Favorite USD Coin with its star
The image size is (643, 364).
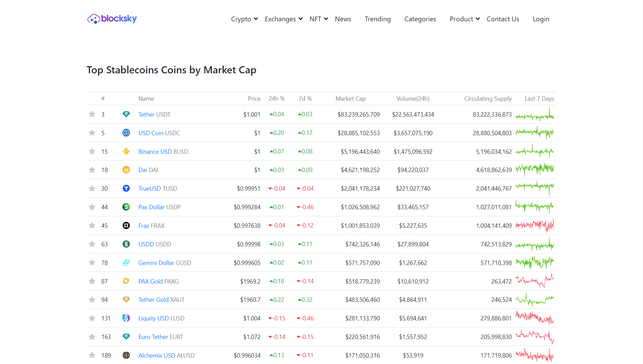pos(92,133)
